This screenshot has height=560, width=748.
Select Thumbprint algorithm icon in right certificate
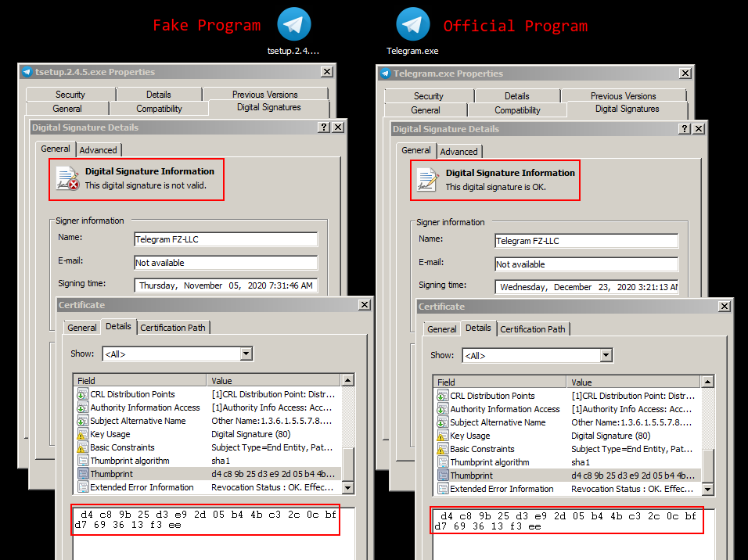(443, 462)
